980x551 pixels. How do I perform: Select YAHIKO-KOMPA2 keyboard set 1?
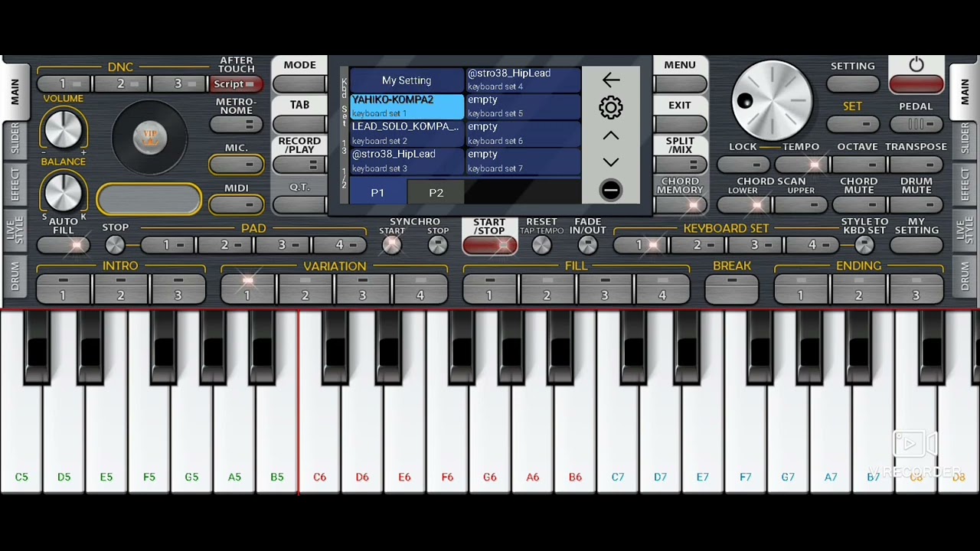click(x=407, y=106)
